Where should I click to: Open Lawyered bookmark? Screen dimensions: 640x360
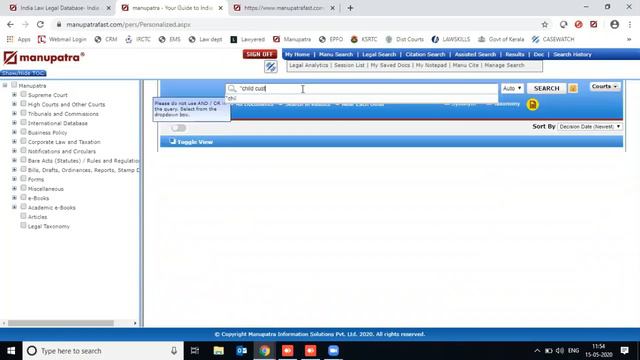[x=248, y=39]
